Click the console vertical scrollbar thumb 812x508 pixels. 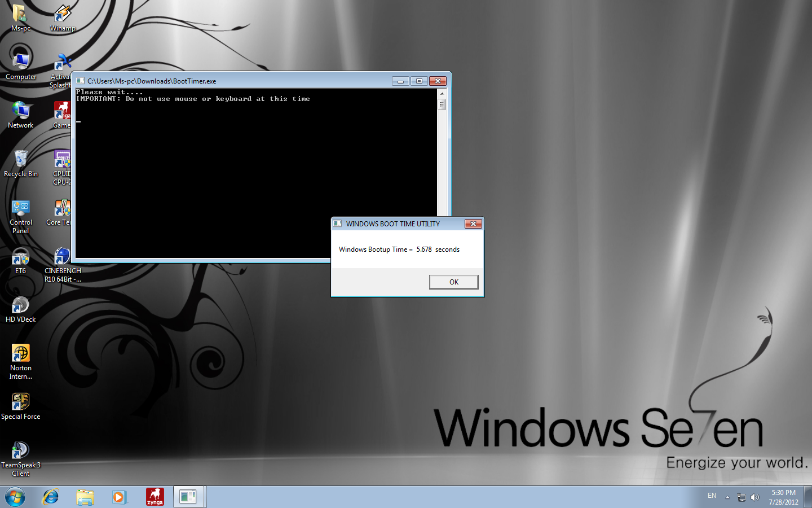tap(442, 104)
